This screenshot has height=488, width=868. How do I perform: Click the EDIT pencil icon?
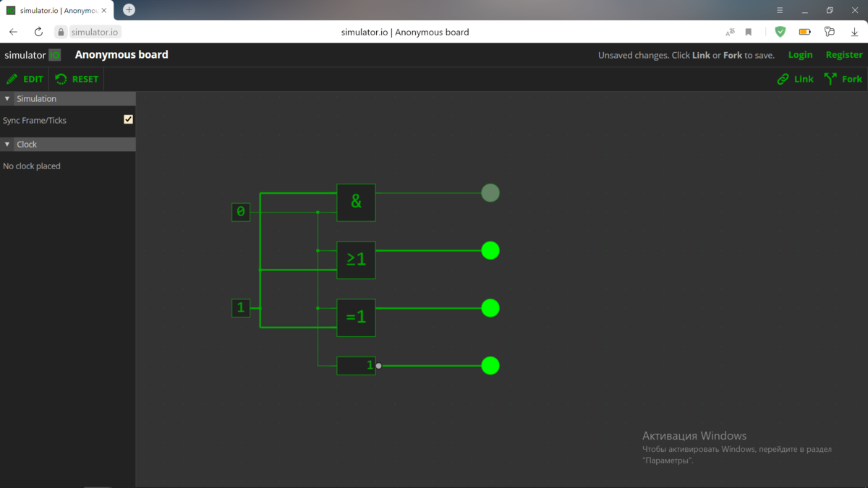[x=12, y=79]
